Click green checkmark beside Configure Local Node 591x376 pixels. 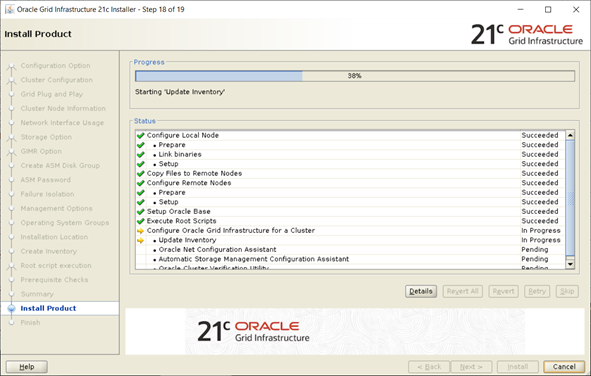coord(141,135)
